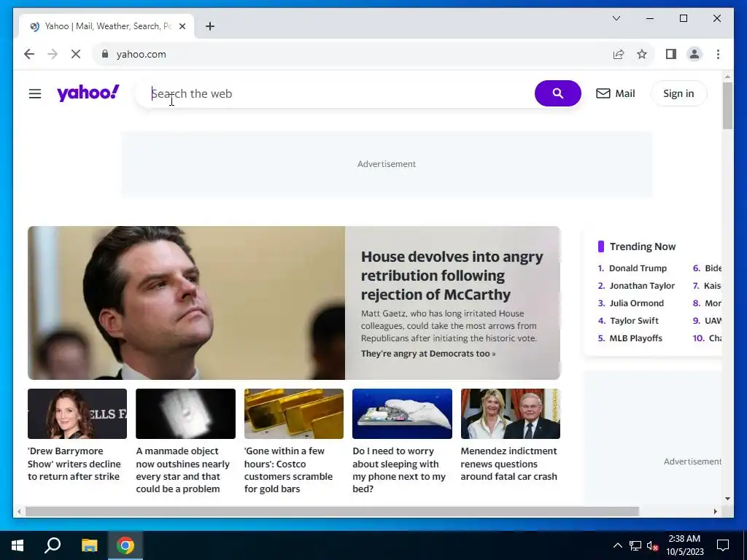The height and width of the screenshot is (560, 747).
Task: Open Chrome profile avatar
Action: coord(694,54)
